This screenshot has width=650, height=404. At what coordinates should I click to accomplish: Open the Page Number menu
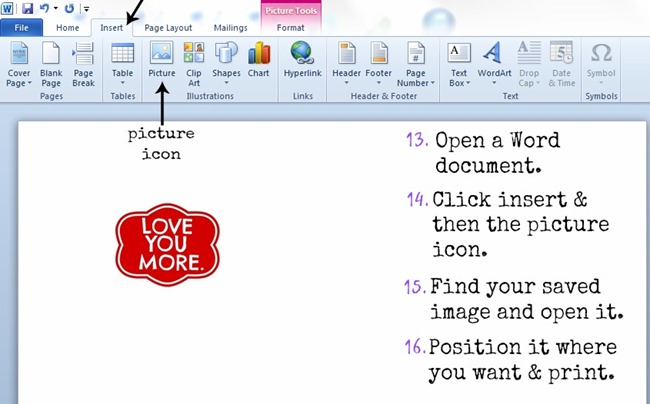415,65
